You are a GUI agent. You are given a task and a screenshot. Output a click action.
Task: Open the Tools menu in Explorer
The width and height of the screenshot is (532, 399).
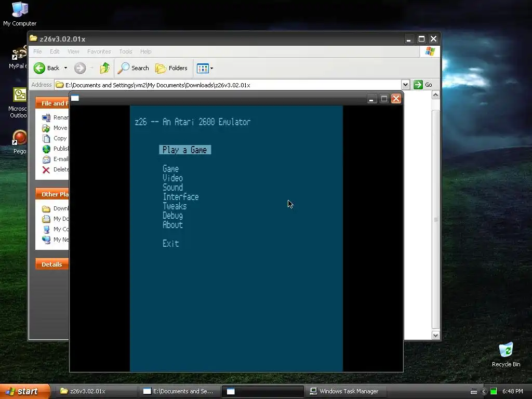pyautogui.click(x=126, y=51)
